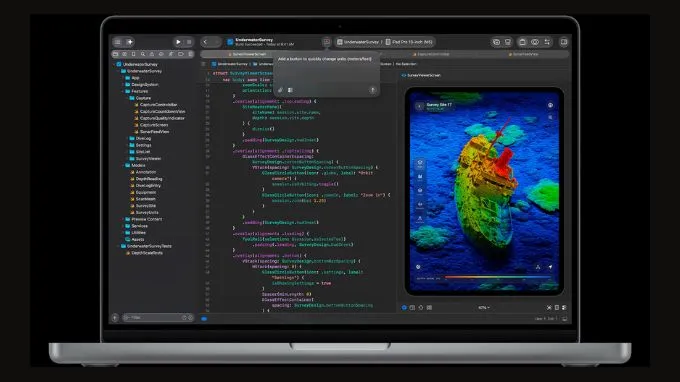Click the coding assistant icon by scheme
680x382 pixels.
click(x=326, y=42)
